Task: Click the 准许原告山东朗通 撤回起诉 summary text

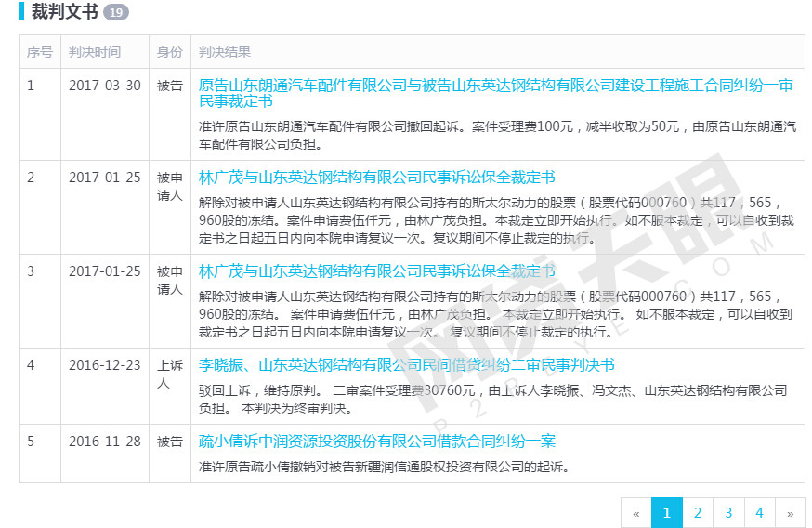Action: (x=497, y=135)
